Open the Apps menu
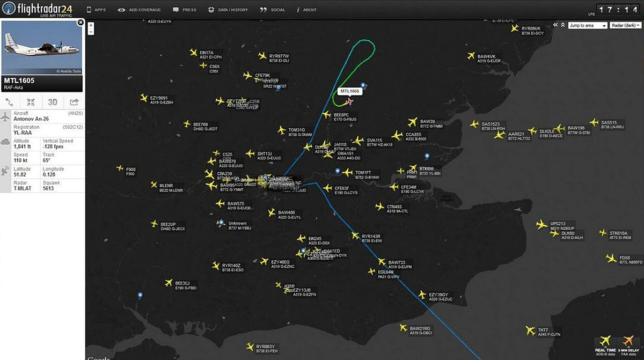The width and height of the screenshot is (644, 360). click(96, 10)
